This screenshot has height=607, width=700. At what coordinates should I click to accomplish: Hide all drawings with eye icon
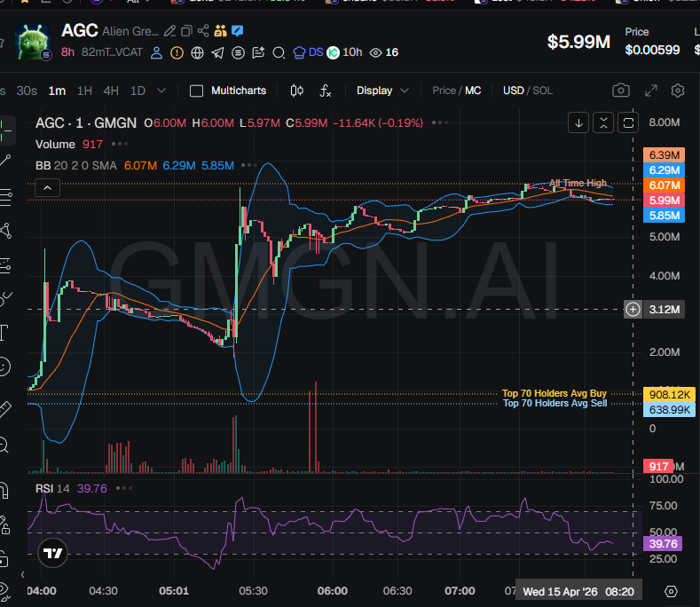[x=4, y=590]
